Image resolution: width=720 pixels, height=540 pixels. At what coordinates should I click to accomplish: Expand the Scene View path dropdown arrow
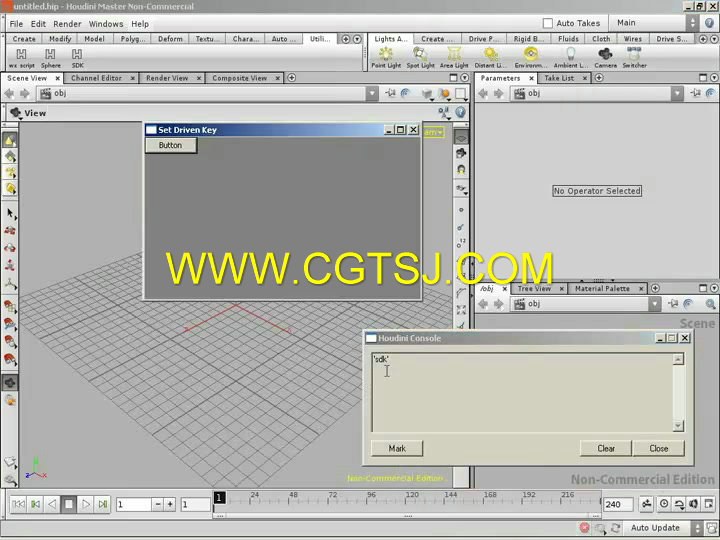[x=372, y=94]
